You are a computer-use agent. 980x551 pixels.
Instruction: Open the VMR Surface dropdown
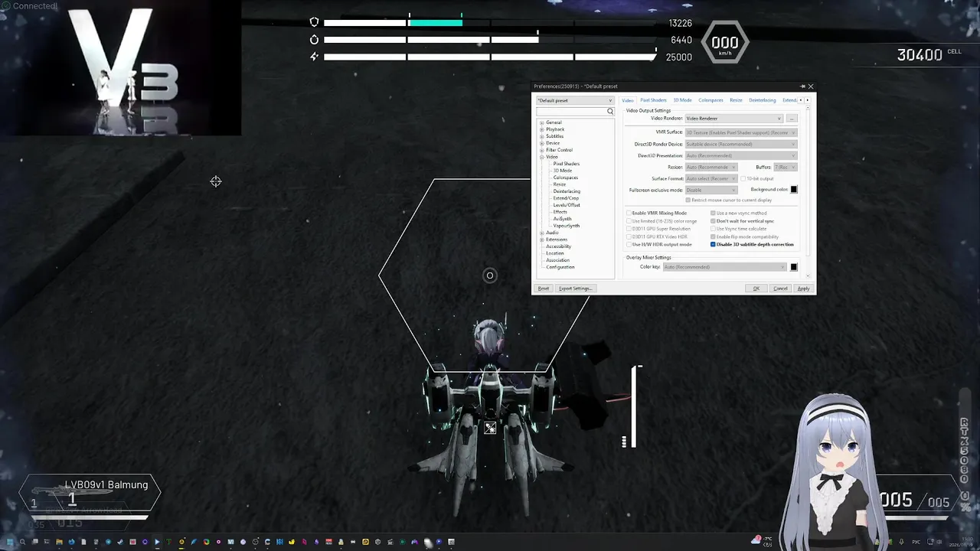click(741, 132)
